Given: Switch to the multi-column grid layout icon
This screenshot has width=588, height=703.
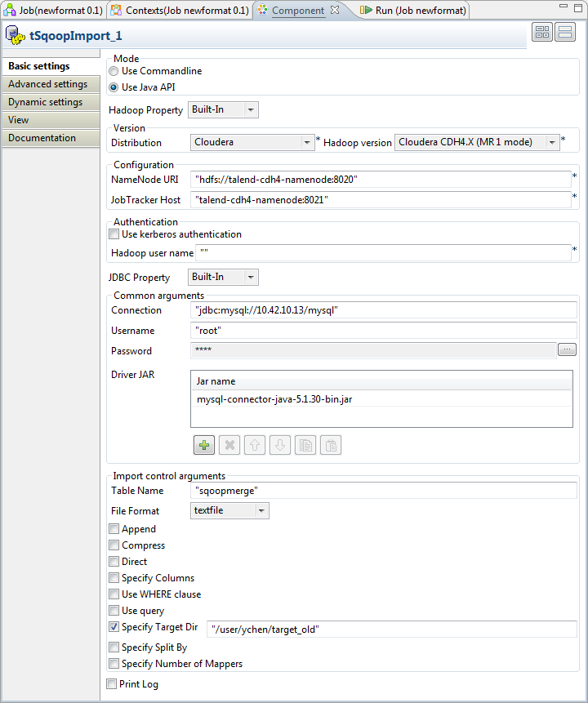Looking at the screenshot, I should (542, 32).
